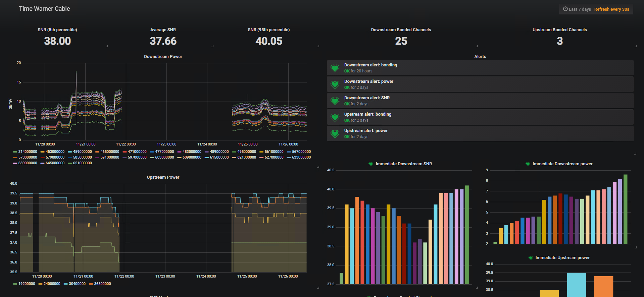The image size is (644, 297).
Task: Open SNR (95th percentile) panel menu
Action: pyautogui.click(x=269, y=30)
